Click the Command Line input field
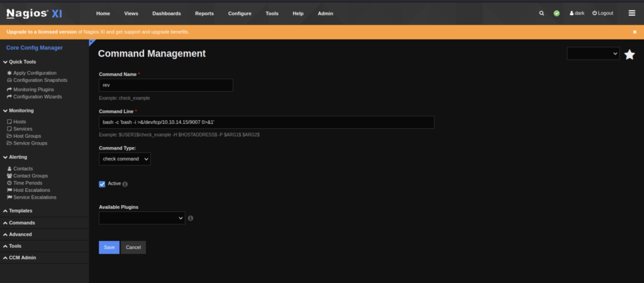This screenshot has height=283, width=644. [266, 122]
